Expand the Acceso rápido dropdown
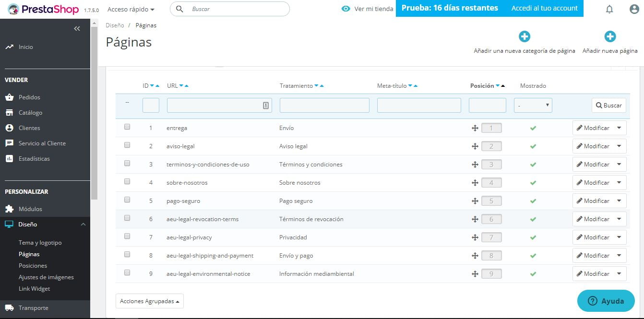 [130, 9]
